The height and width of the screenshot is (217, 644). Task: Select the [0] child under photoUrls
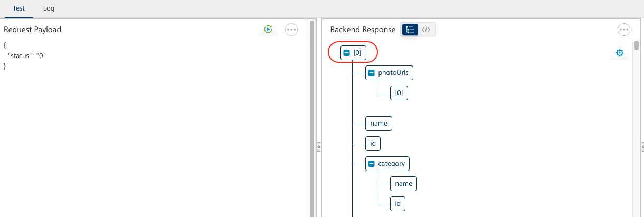[x=399, y=92]
